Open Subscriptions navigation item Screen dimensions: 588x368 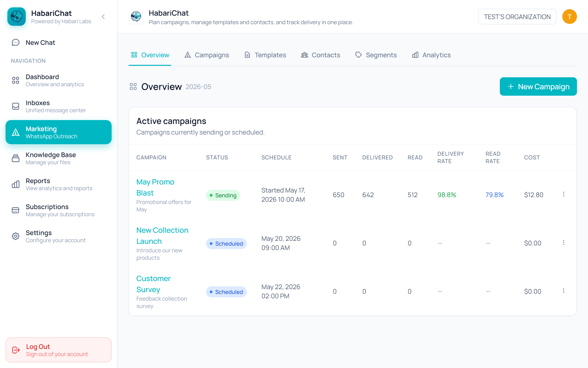click(x=58, y=210)
